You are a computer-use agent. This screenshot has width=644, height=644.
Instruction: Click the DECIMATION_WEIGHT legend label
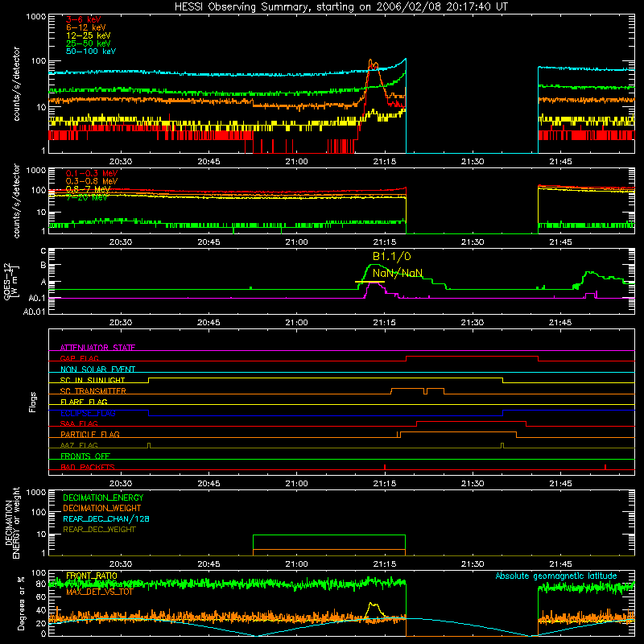point(102,509)
